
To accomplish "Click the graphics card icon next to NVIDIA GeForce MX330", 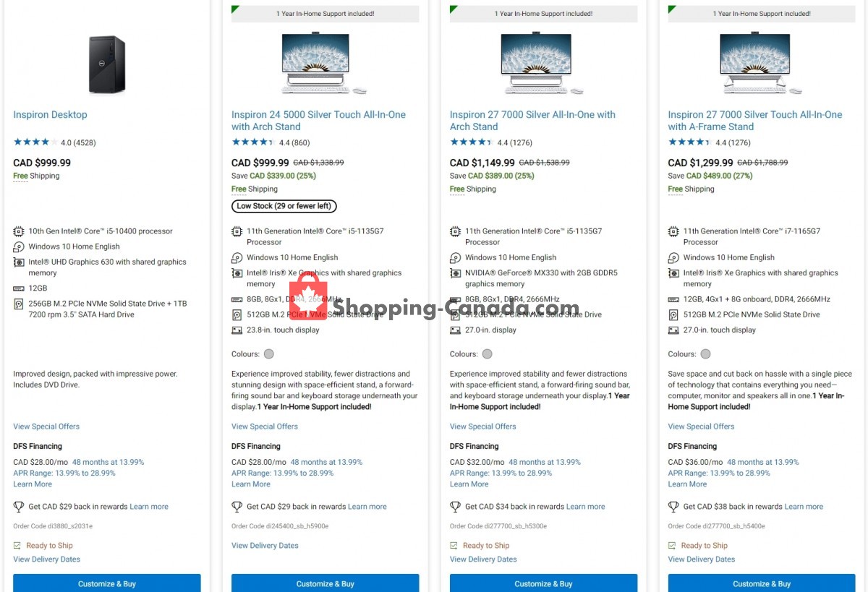I will click(x=455, y=273).
